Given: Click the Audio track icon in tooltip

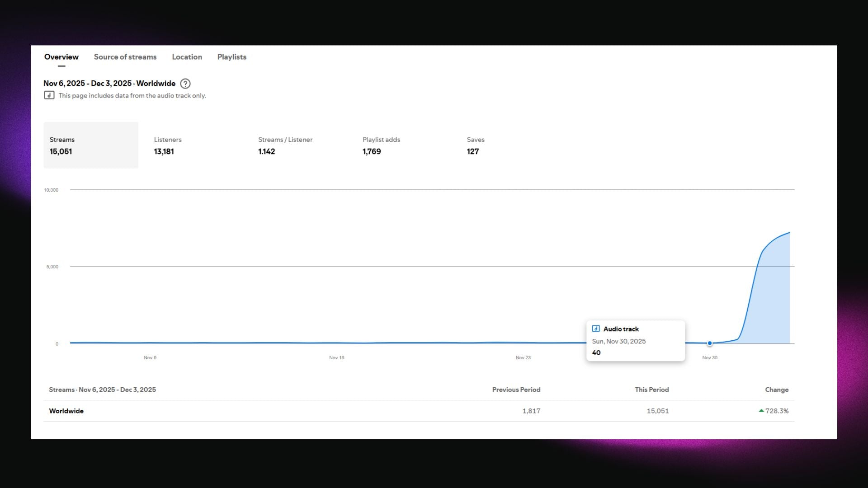Looking at the screenshot, I should click(x=596, y=329).
